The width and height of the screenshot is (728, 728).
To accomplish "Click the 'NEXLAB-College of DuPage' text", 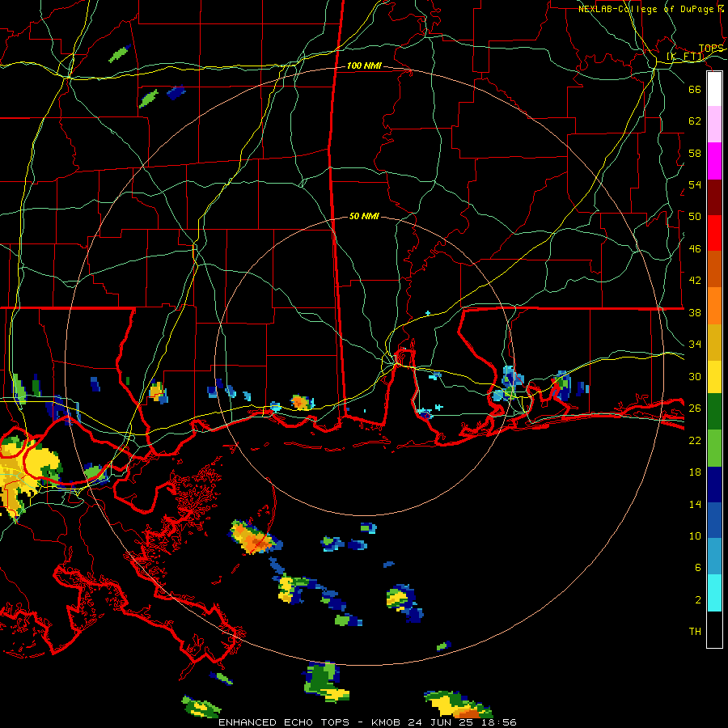I will point(645,9).
